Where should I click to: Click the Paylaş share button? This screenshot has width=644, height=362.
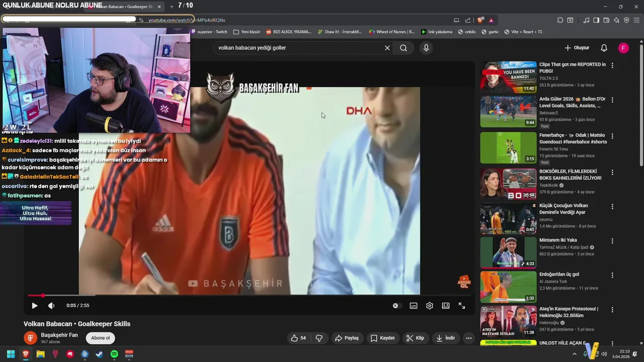[x=347, y=338]
